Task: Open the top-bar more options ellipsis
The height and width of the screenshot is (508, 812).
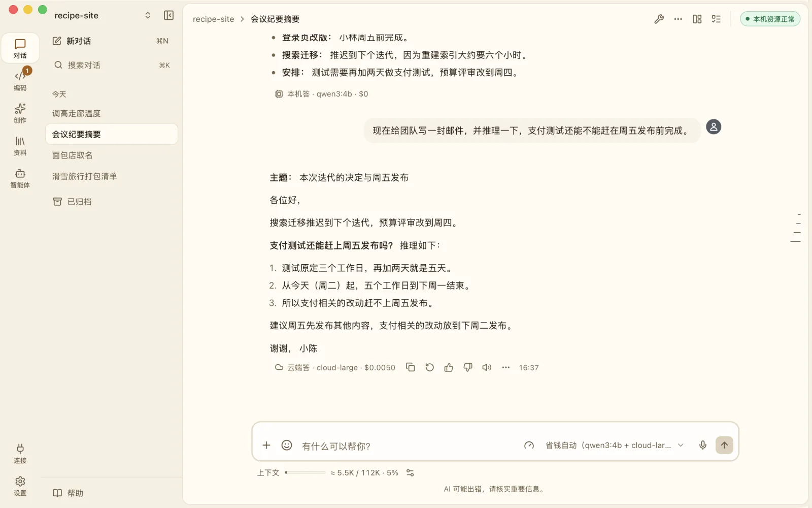Action: point(678,19)
